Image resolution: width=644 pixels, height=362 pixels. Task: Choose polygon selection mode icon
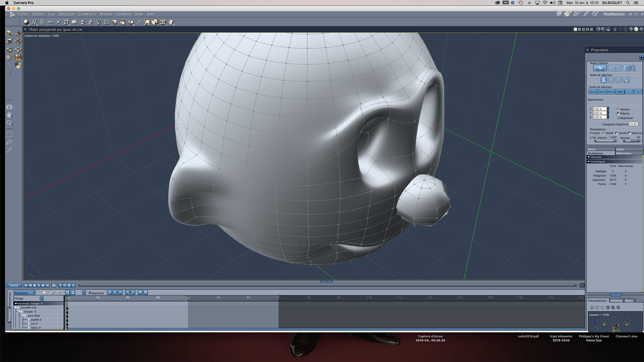(626, 80)
